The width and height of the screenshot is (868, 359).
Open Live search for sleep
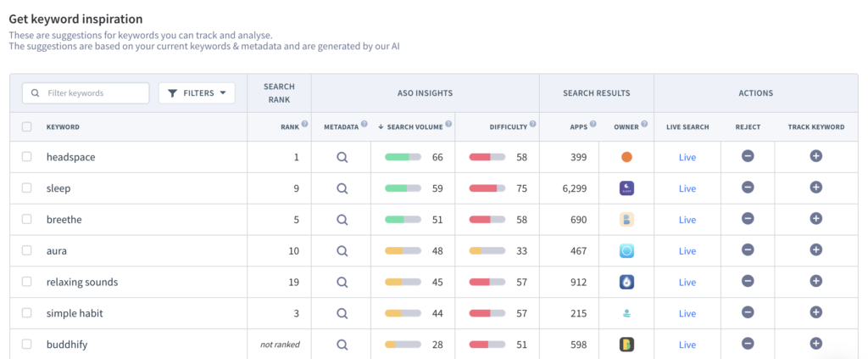click(687, 188)
